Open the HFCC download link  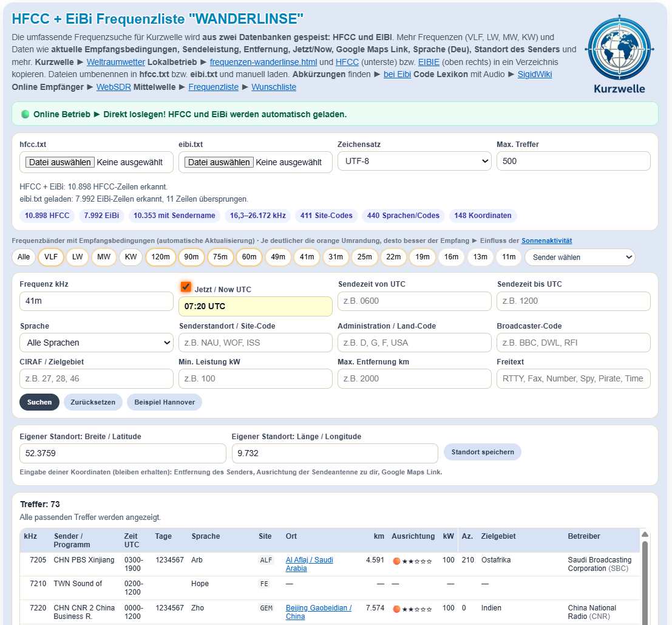click(347, 62)
